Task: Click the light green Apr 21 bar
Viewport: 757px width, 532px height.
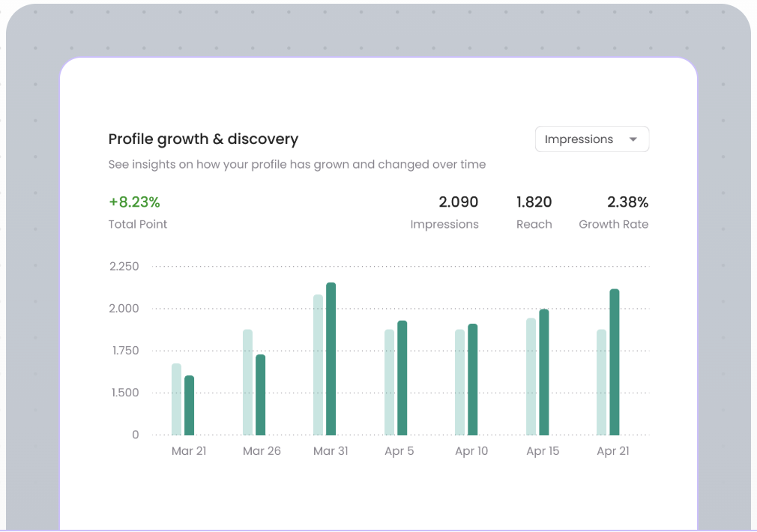Action: point(601,382)
